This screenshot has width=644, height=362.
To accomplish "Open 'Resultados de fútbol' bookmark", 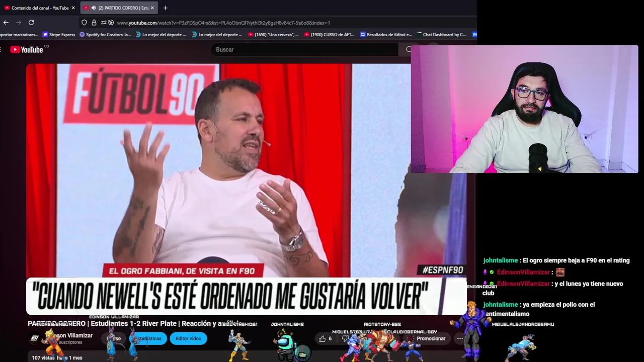I will click(386, 35).
